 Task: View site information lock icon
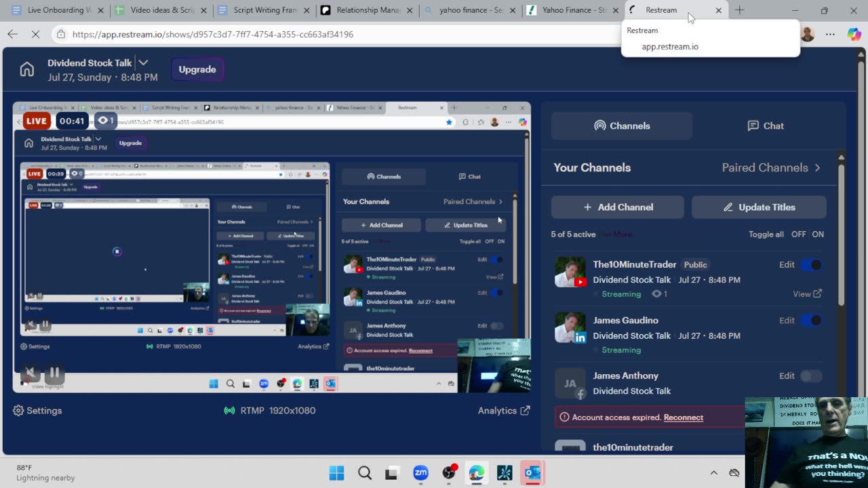[61, 34]
